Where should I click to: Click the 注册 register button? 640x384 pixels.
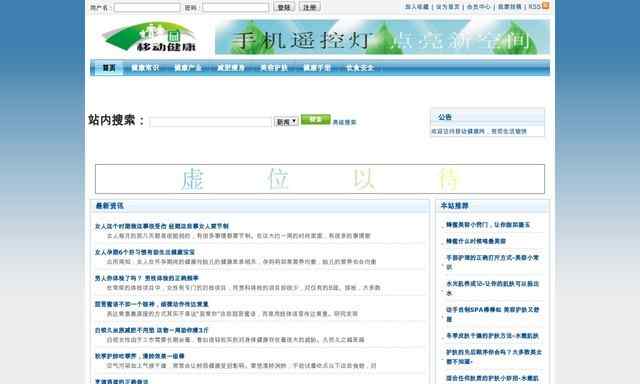[x=309, y=7]
